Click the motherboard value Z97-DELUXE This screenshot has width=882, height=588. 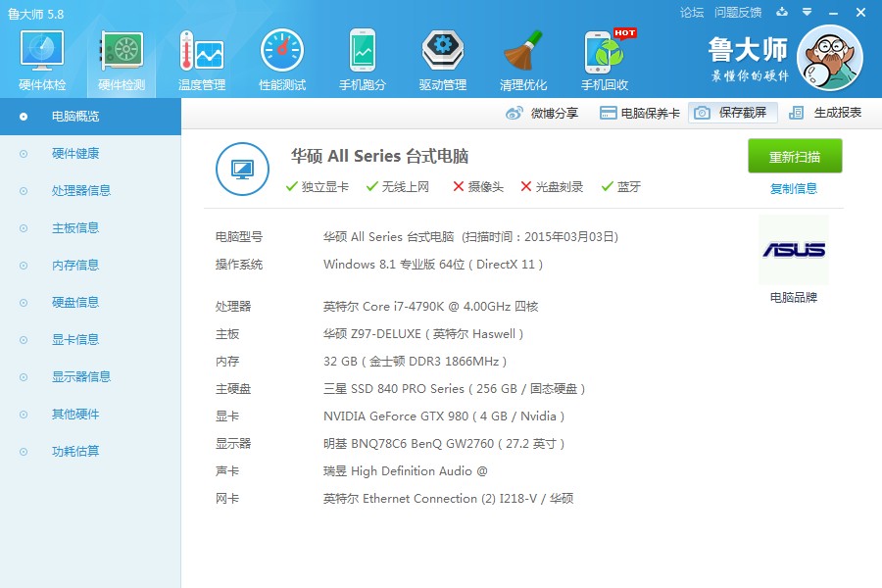pyautogui.click(x=423, y=333)
